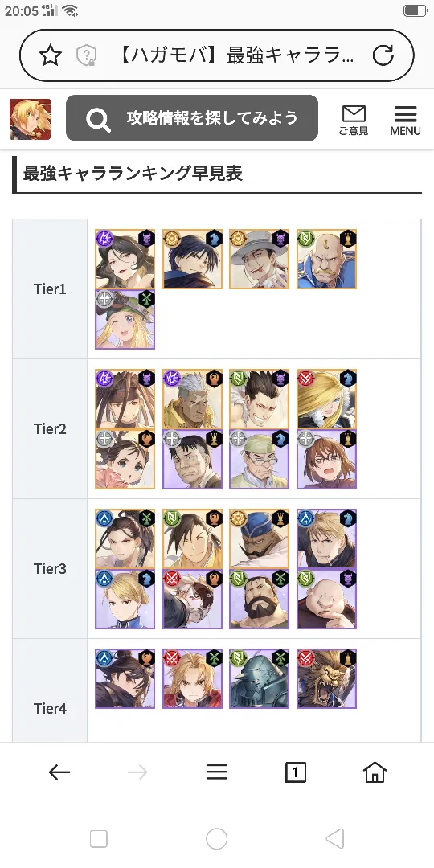Choose the lion chimera character in Tier4
434x868 pixels.
pos(326,678)
